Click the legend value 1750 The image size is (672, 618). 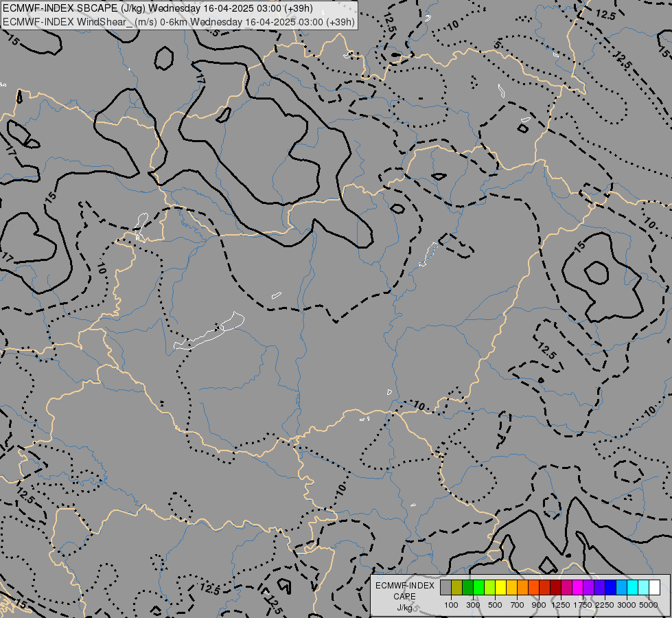(583, 605)
